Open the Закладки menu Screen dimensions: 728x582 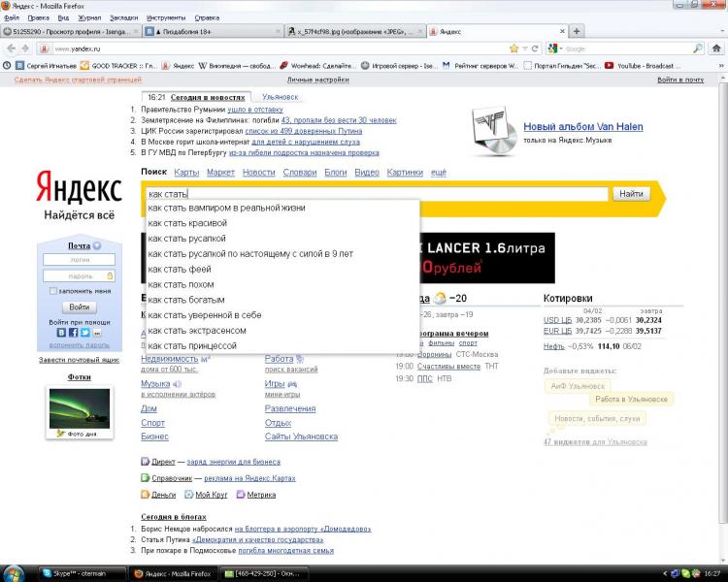124,17
